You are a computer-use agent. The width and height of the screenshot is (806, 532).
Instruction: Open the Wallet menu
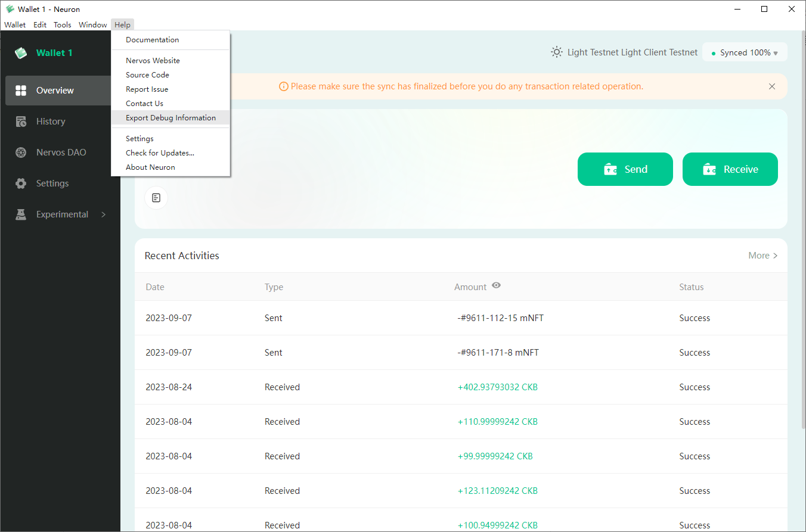coord(15,24)
